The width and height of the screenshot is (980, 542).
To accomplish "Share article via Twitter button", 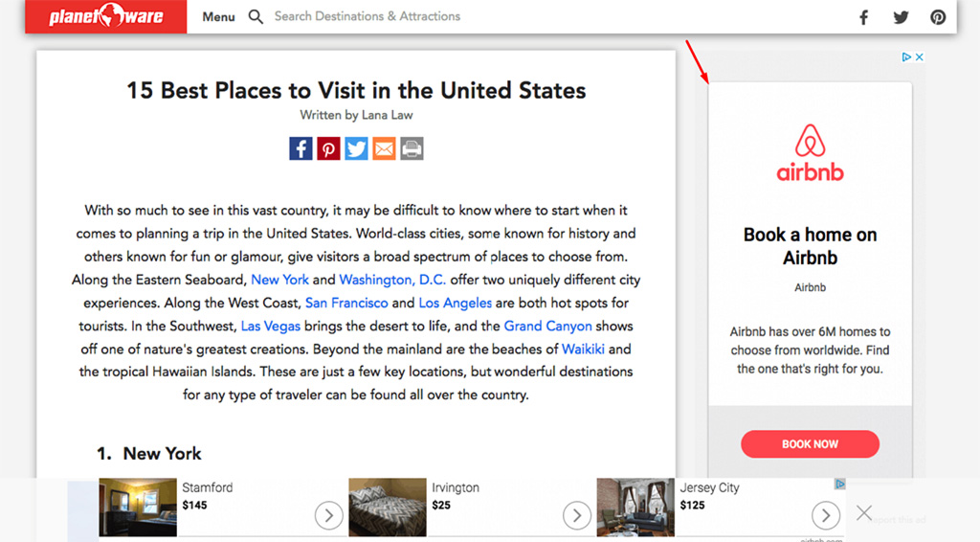I will click(x=356, y=148).
